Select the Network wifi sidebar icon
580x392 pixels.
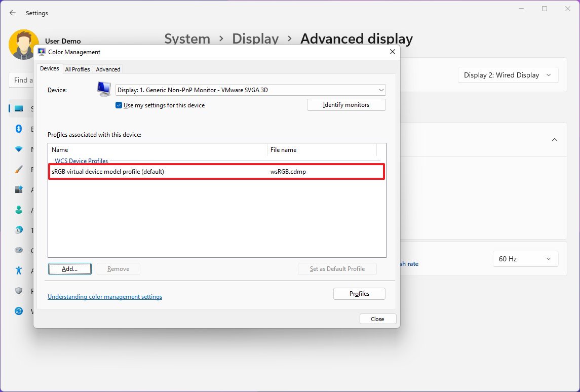tap(19, 149)
